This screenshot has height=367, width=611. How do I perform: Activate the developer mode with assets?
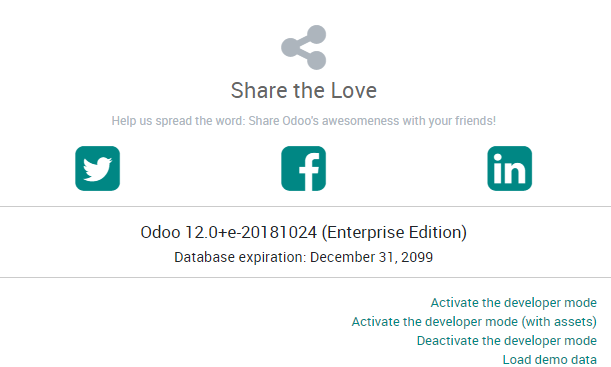474,322
